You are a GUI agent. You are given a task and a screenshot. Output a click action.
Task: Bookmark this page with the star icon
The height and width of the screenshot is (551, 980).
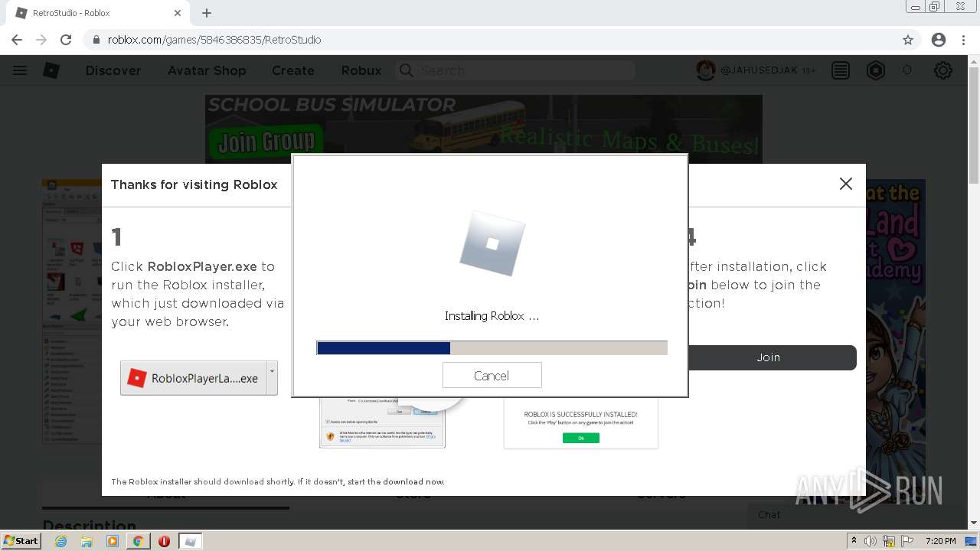tap(908, 40)
